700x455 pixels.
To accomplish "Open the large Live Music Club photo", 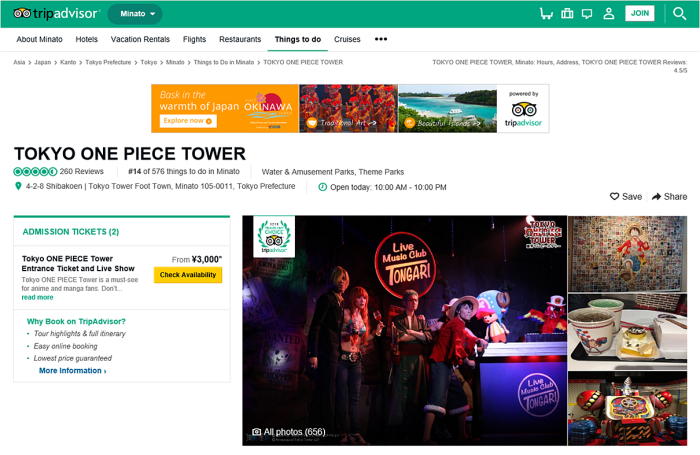I will [x=404, y=330].
